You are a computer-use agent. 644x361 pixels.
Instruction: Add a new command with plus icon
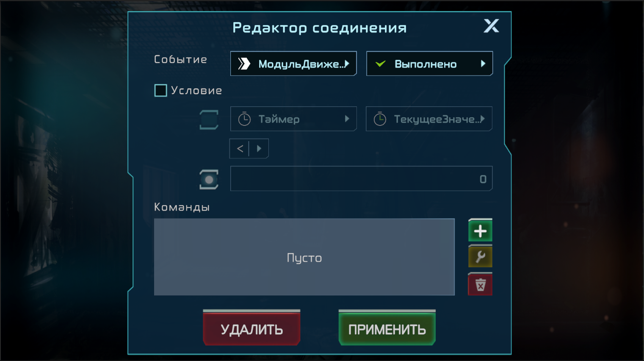coord(480,231)
